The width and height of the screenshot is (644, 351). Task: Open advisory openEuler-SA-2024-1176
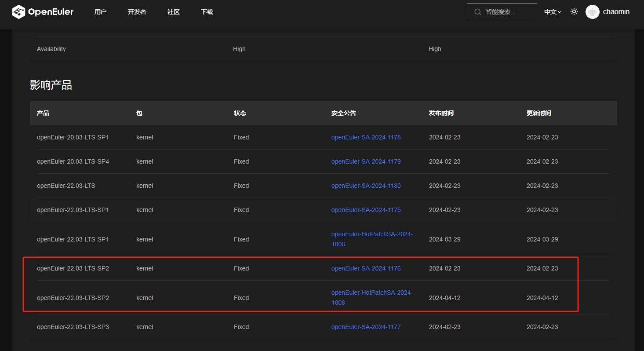(x=366, y=268)
